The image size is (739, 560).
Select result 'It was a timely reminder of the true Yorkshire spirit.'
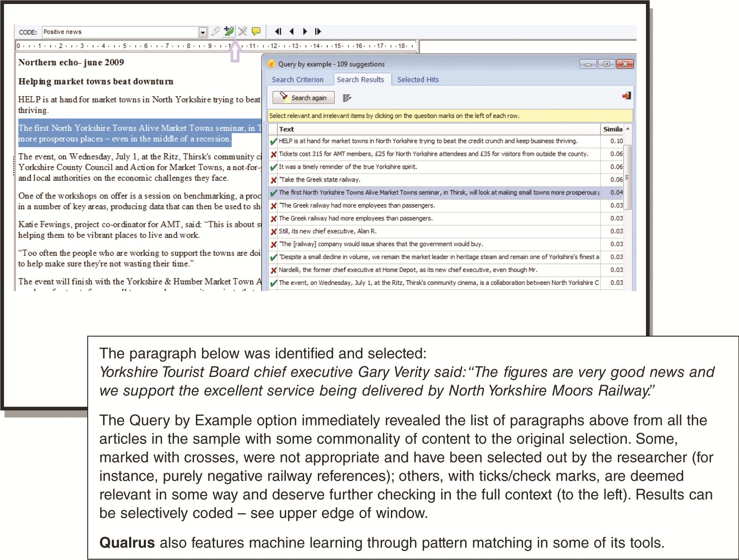coord(348,167)
